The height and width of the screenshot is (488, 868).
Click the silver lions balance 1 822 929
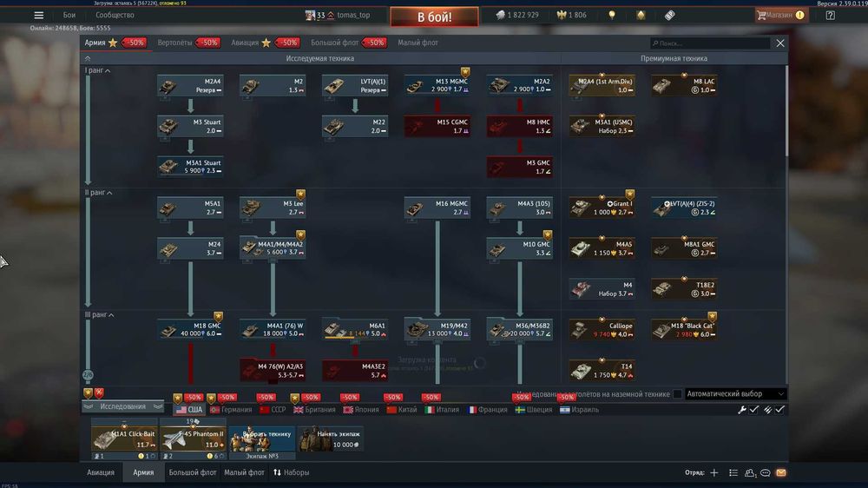(x=517, y=15)
